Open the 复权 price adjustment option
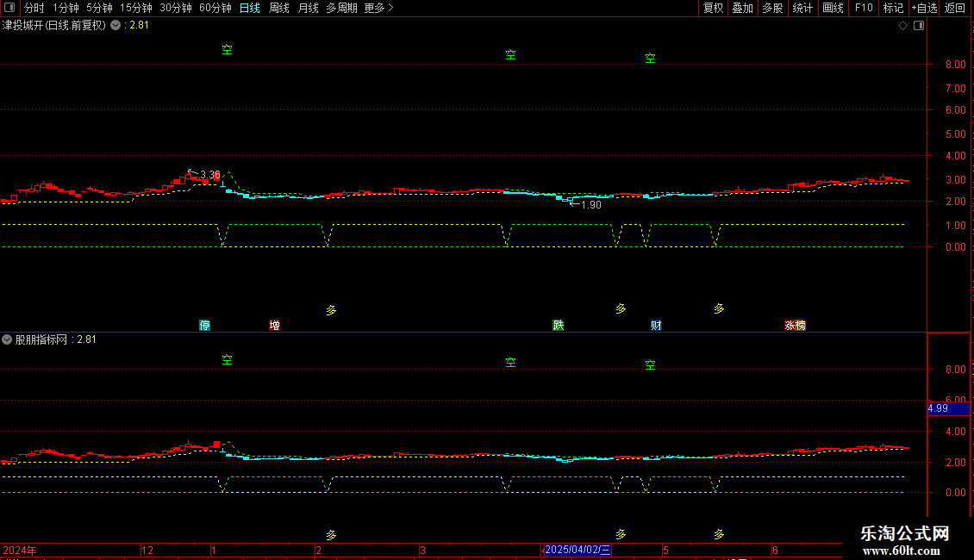This screenshot has width=974, height=560. tap(713, 8)
